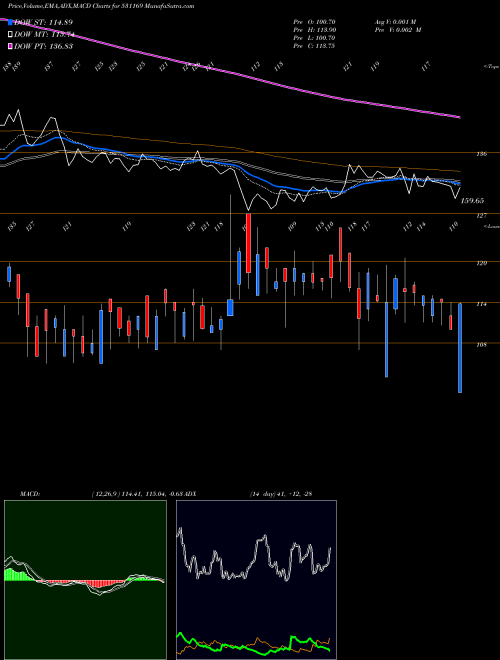Click the ADX indicator panel
The image size is (500, 660).
(256, 580)
